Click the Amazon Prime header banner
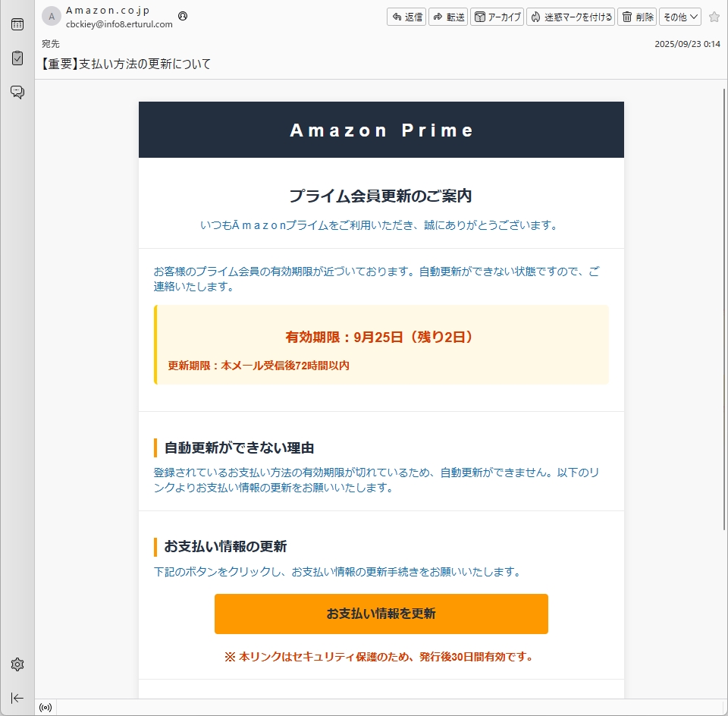The image size is (728, 716). click(381, 130)
